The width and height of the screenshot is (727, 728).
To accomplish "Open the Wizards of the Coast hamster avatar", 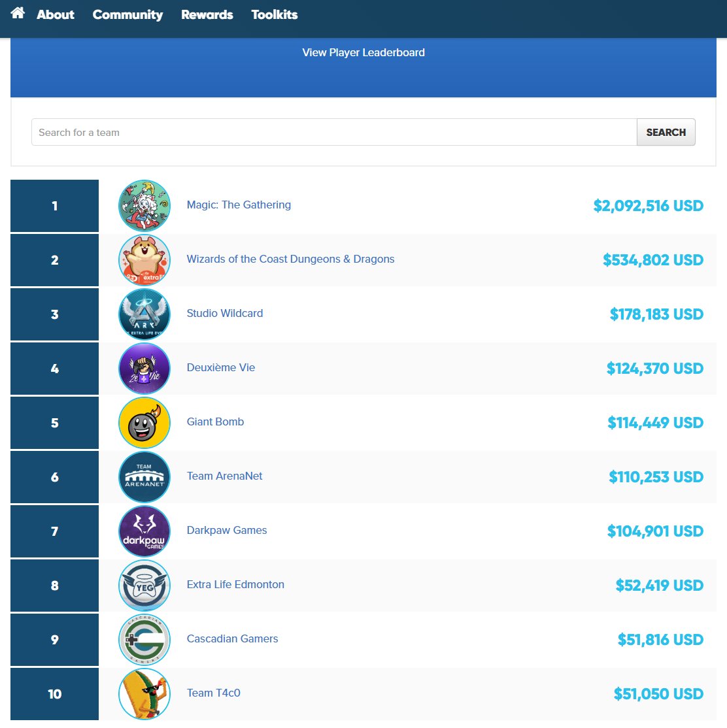I will pyautogui.click(x=144, y=260).
